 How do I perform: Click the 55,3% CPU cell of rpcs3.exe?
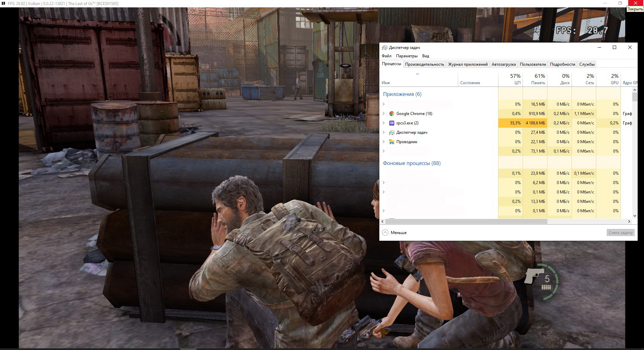tap(510, 123)
